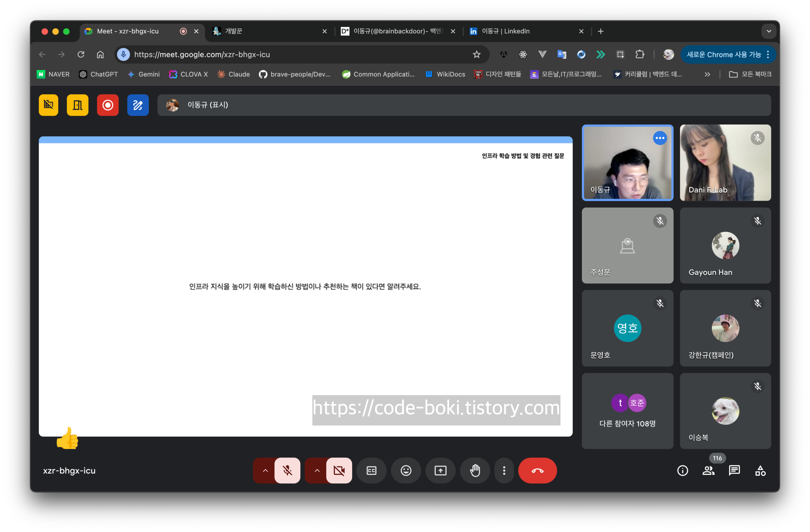Screen dimensions: 810x532
Task: Expand audio settings arrow next to microphone
Action: (x=265, y=470)
